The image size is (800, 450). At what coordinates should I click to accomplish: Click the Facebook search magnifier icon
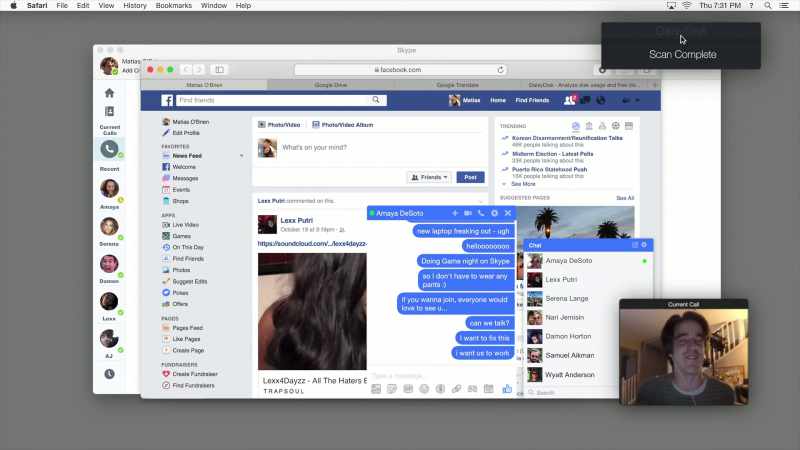376,100
